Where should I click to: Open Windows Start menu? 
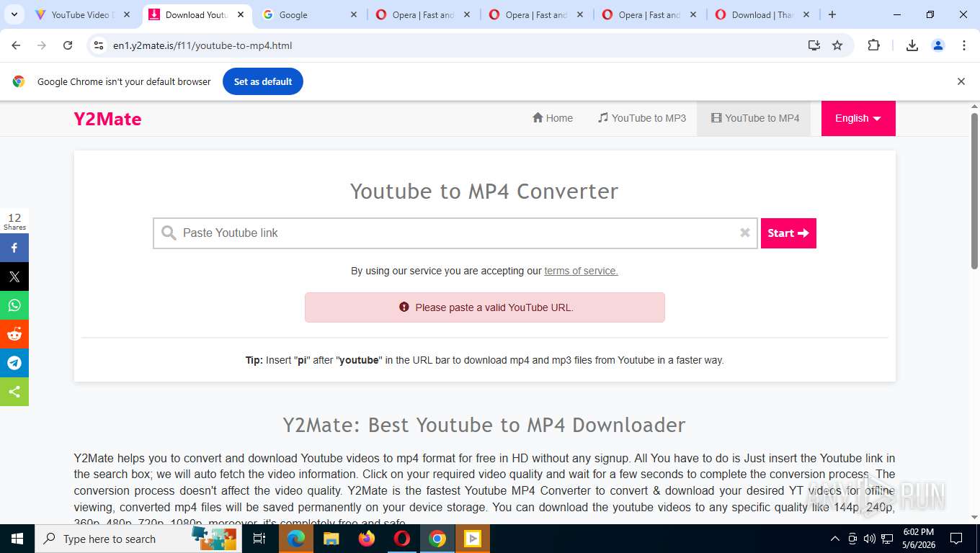[17, 539]
